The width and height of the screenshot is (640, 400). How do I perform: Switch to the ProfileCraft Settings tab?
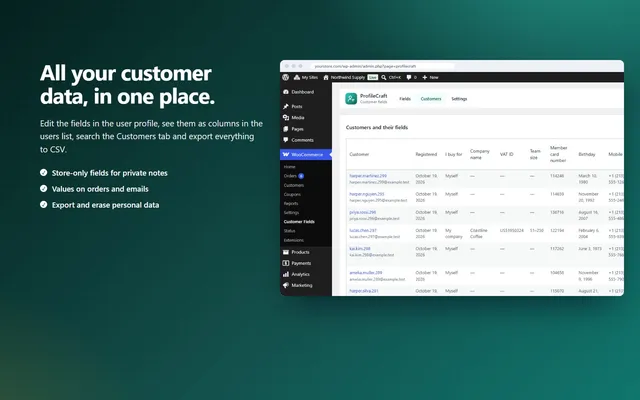459,99
